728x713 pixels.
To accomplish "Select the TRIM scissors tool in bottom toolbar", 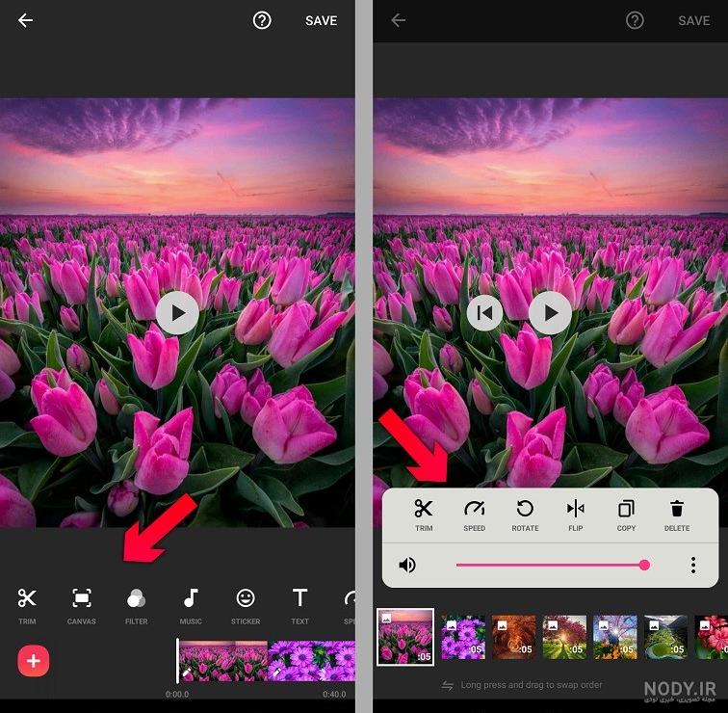I will click(x=27, y=605).
